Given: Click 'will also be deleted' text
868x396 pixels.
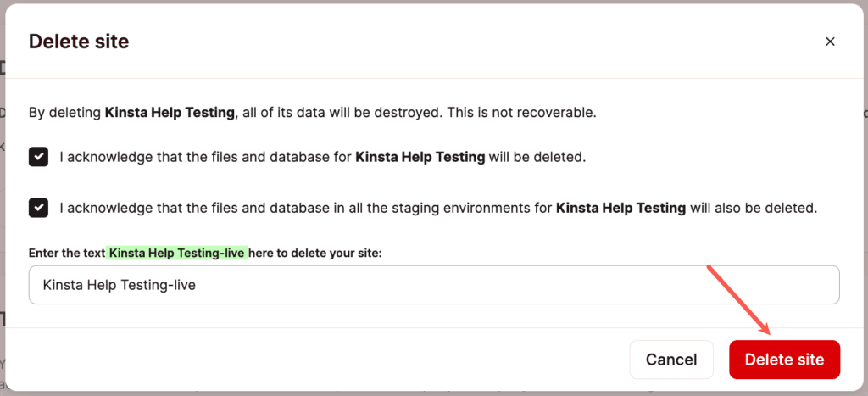Looking at the screenshot, I should 753,208.
